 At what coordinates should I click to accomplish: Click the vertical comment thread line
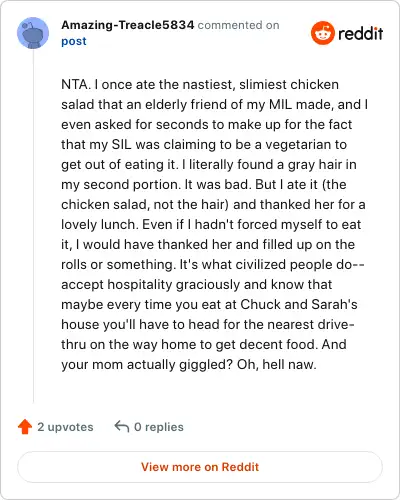33,227
